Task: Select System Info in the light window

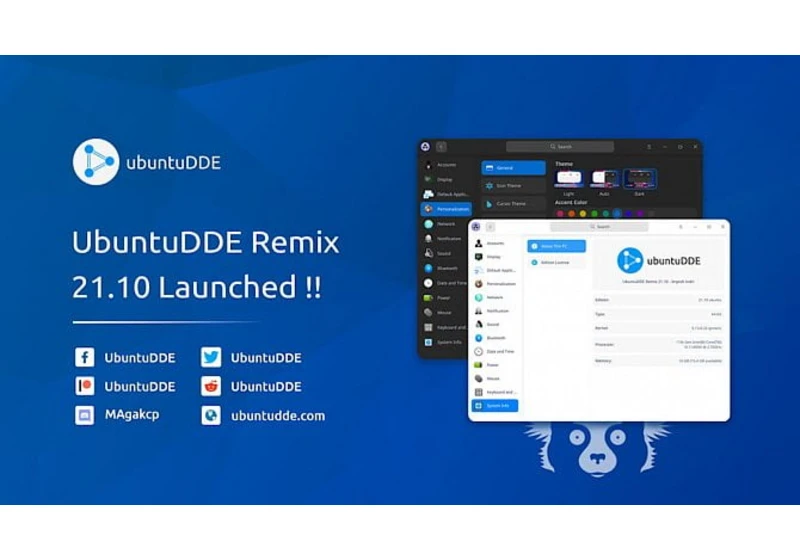Action: tap(495, 405)
